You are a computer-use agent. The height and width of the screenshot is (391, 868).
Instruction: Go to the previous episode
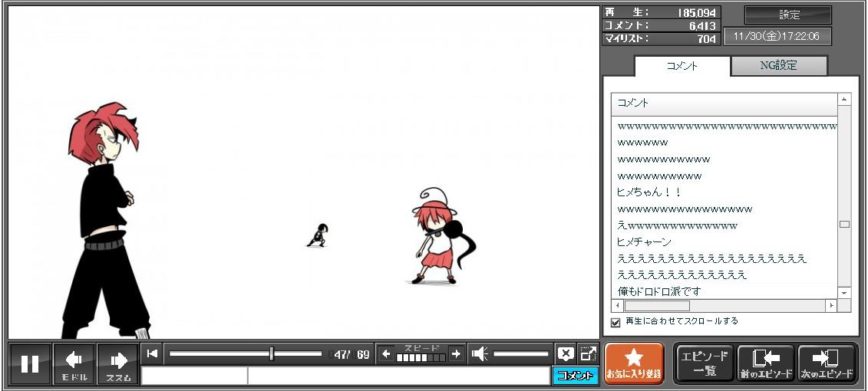(x=765, y=363)
